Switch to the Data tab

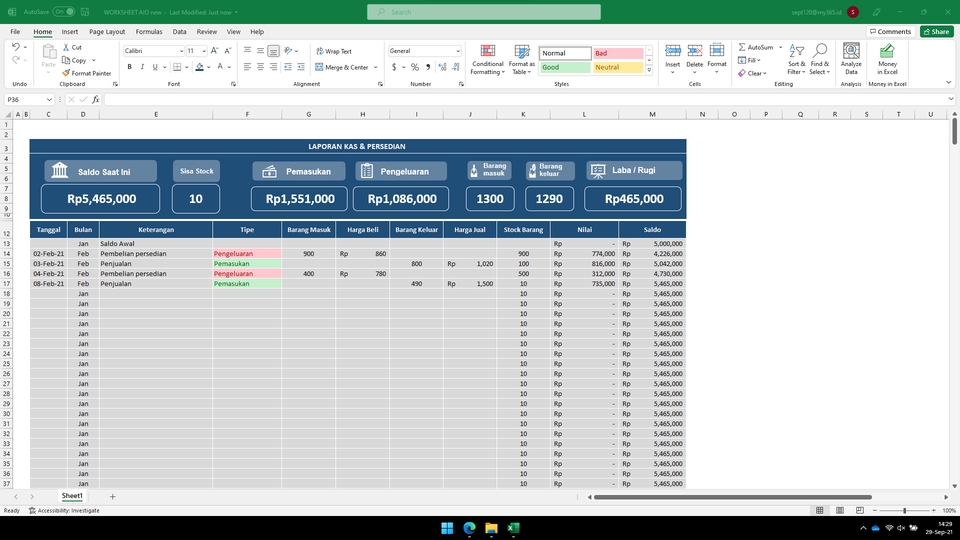(179, 31)
